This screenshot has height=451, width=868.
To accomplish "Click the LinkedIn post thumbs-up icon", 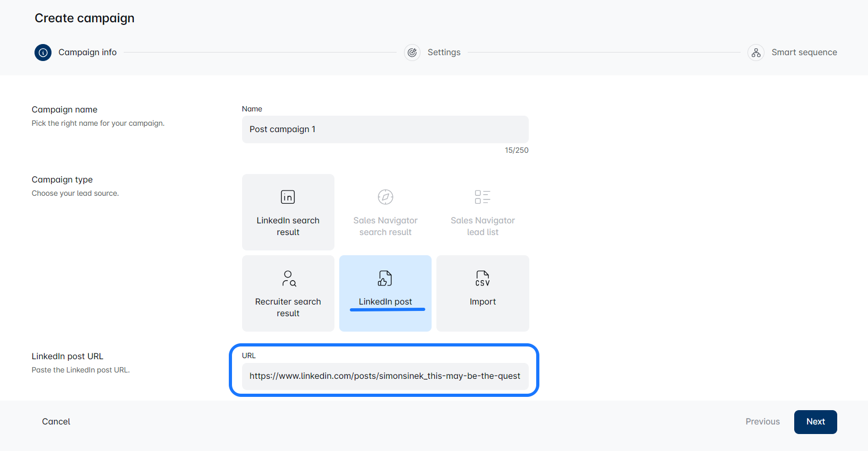I will pos(385,278).
